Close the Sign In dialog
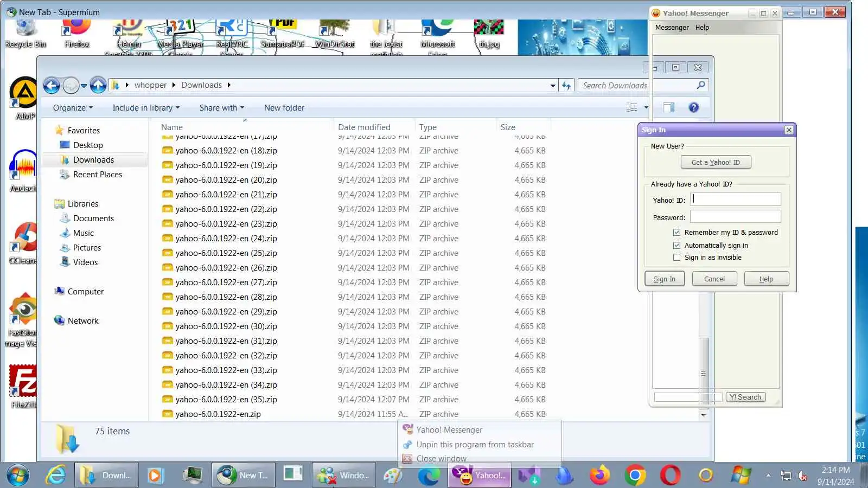Screen dimensions: 868x488 click(x=789, y=130)
